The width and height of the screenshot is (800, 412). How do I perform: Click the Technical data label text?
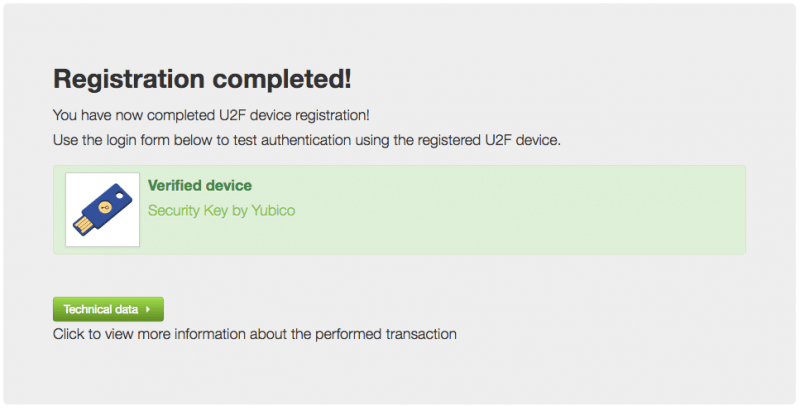pos(100,309)
